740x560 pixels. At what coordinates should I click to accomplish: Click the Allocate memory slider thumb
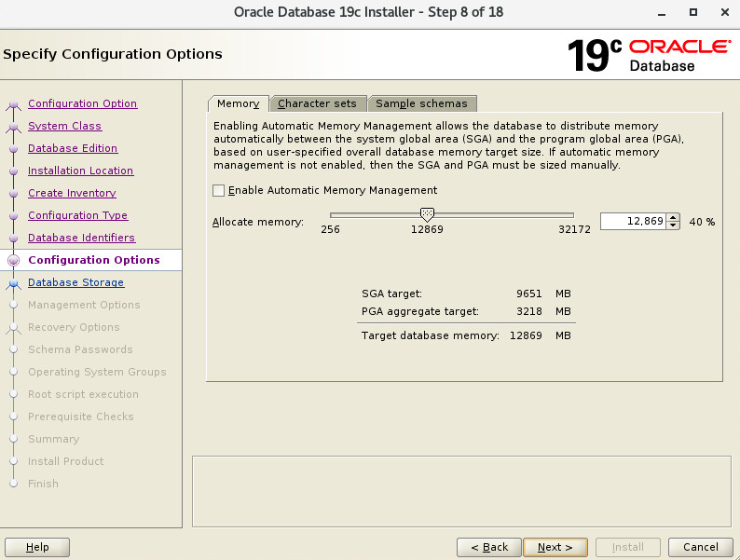(x=427, y=215)
